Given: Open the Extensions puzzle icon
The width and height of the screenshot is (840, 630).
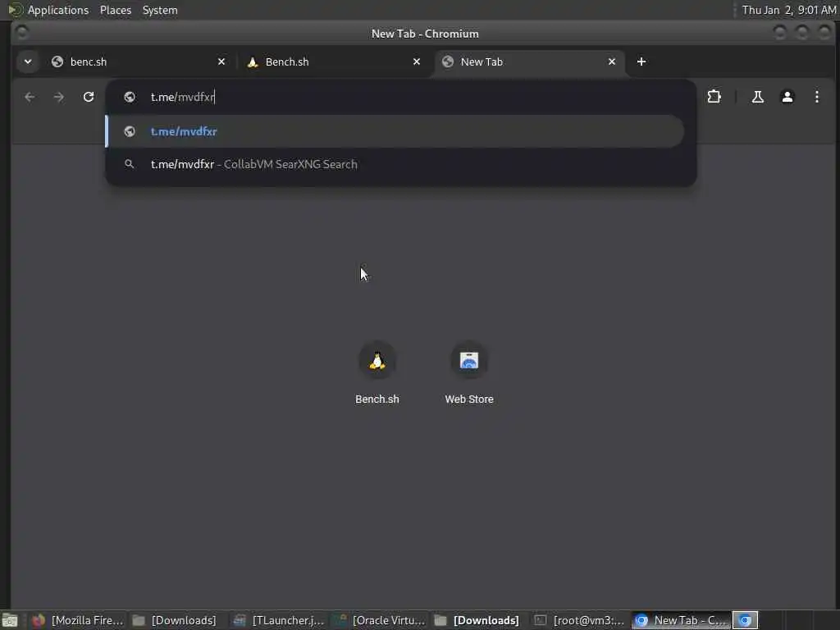Looking at the screenshot, I should [x=714, y=97].
